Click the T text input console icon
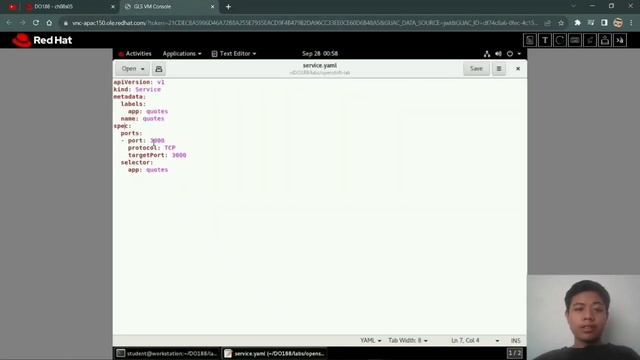This screenshot has width=640, height=360. click(545, 40)
